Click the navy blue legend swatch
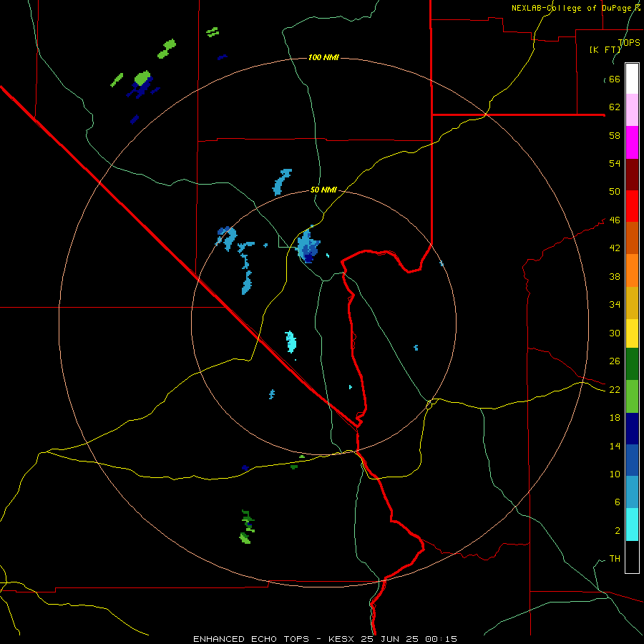 [x=632, y=429]
